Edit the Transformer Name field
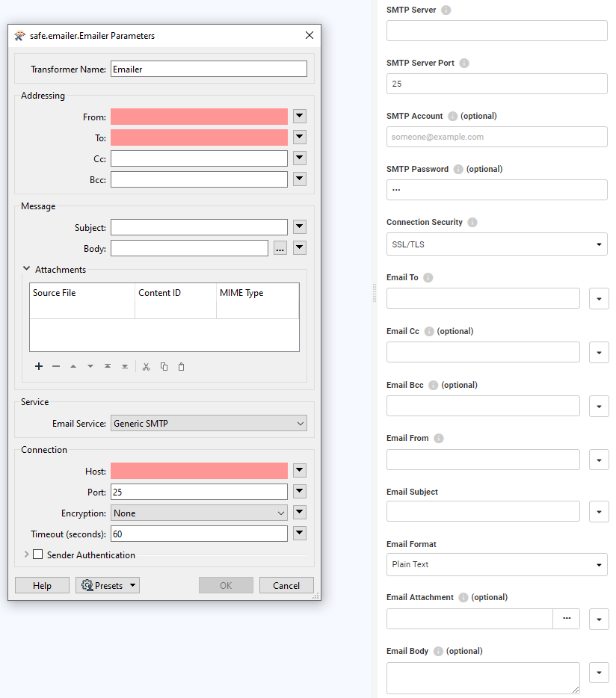616x698 pixels. (209, 68)
